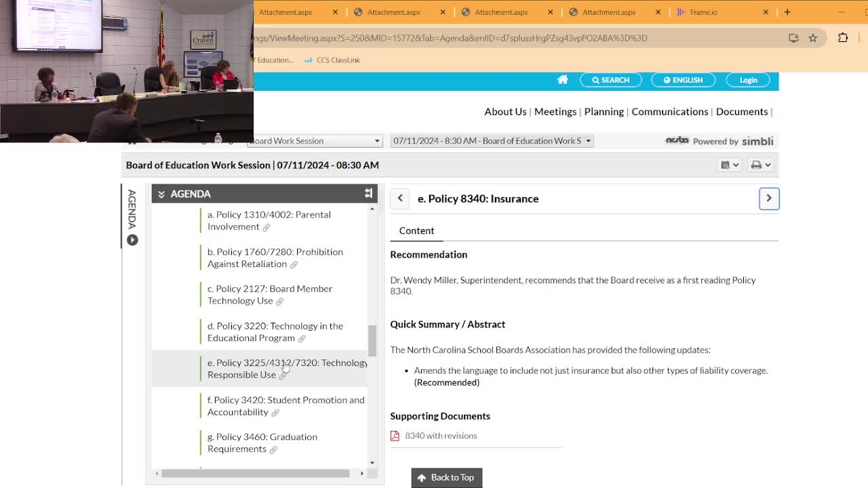Image resolution: width=868 pixels, height=488 pixels.
Task: Select the Content tab
Action: 416,230
